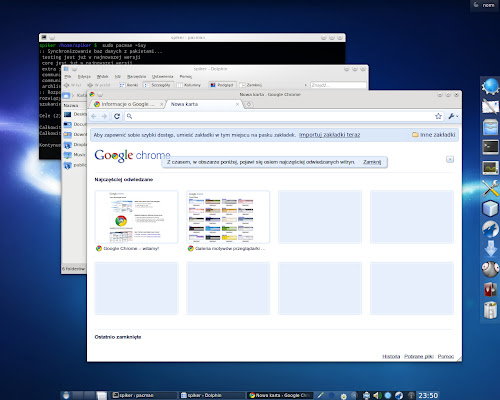Click the home folder icon in Dolphin's location bar
Viewport: 500px width, 400px height.
[x=66, y=96]
